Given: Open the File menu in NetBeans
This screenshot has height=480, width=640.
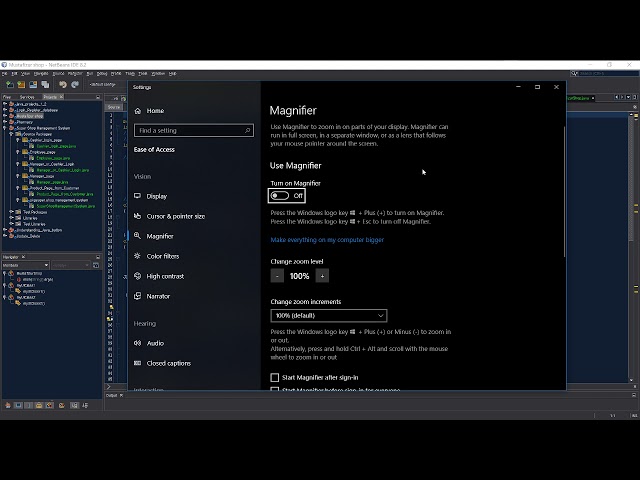Looking at the screenshot, I should 4,74.
